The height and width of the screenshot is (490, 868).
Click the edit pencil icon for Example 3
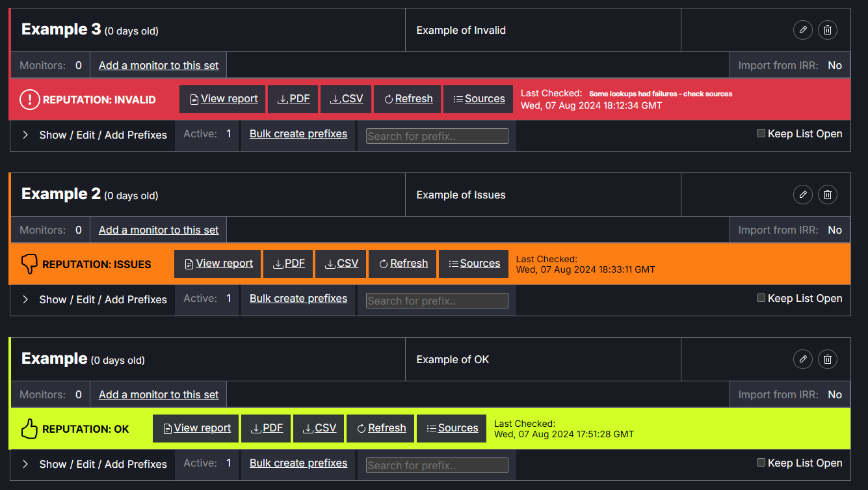click(803, 30)
